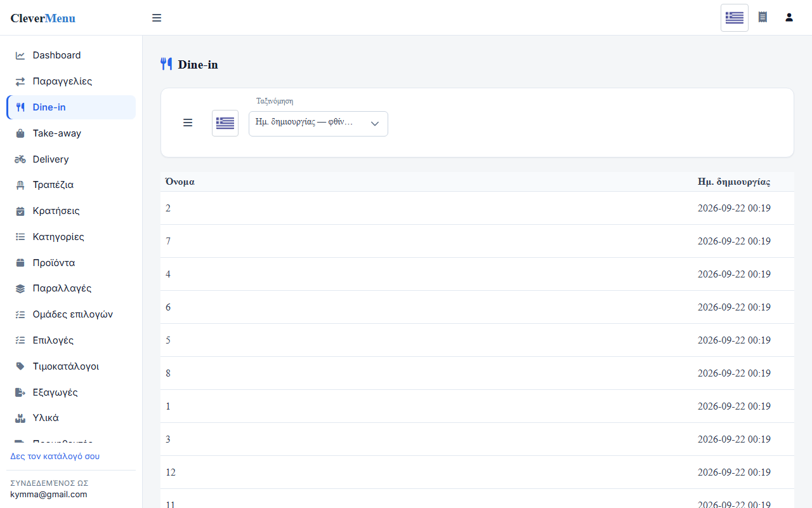Click the Delivery scooter icon in sidebar
This screenshot has width=812, height=508.
[20, 159]
